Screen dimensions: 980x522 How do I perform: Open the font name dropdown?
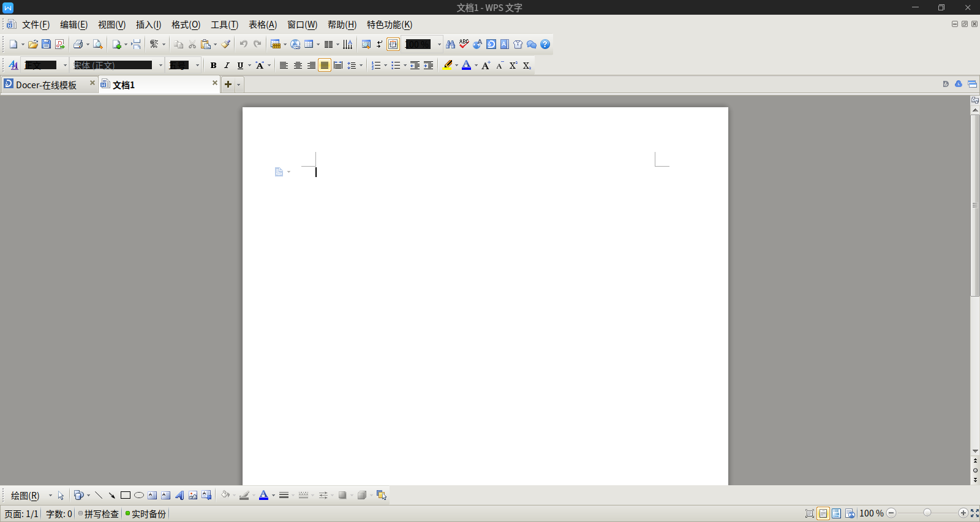[160, 66]
